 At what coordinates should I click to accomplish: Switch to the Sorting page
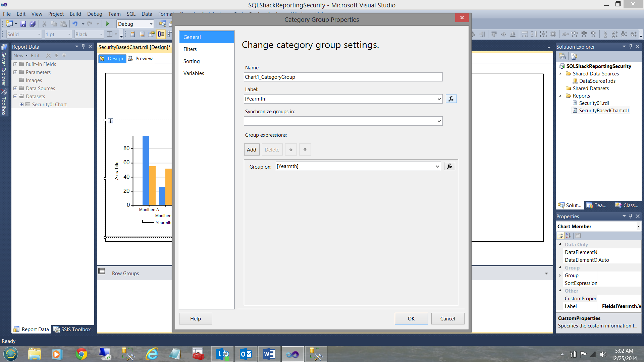click(x=192, y=61)
